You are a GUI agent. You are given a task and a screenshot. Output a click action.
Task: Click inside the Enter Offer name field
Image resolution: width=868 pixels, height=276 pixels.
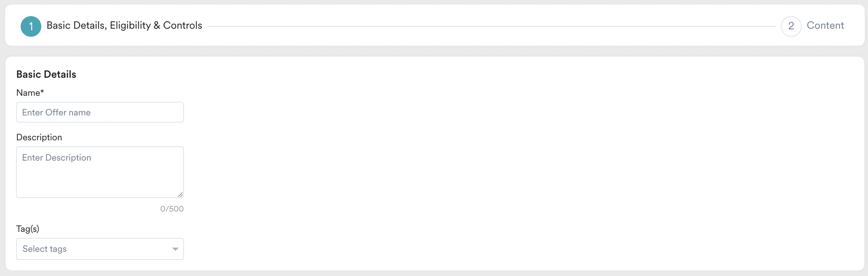pos(100,112)
